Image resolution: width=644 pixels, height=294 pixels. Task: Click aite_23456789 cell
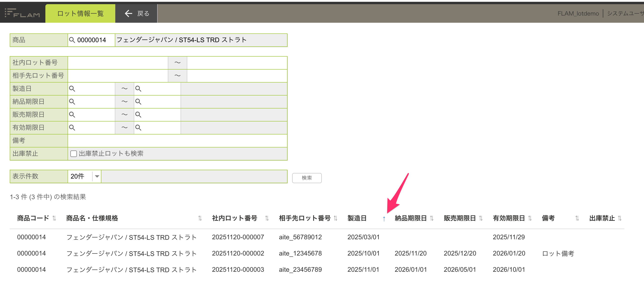pos(300,269)
